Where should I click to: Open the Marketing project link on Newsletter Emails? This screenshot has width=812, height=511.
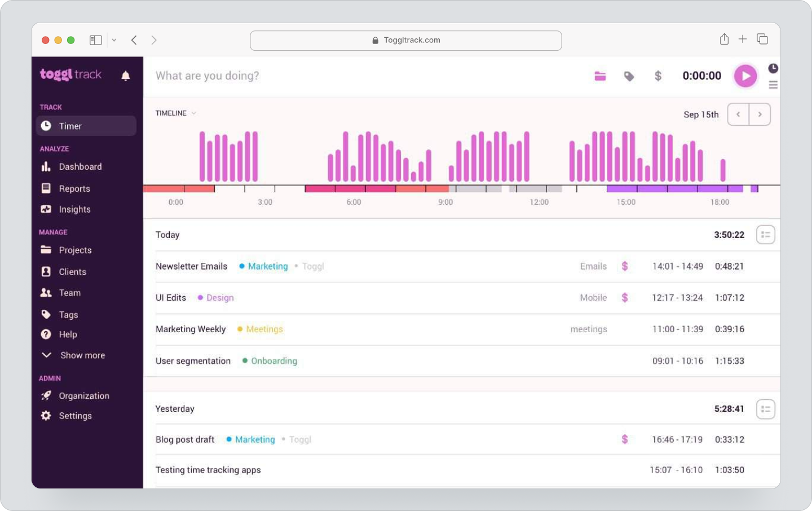(268, 266)
